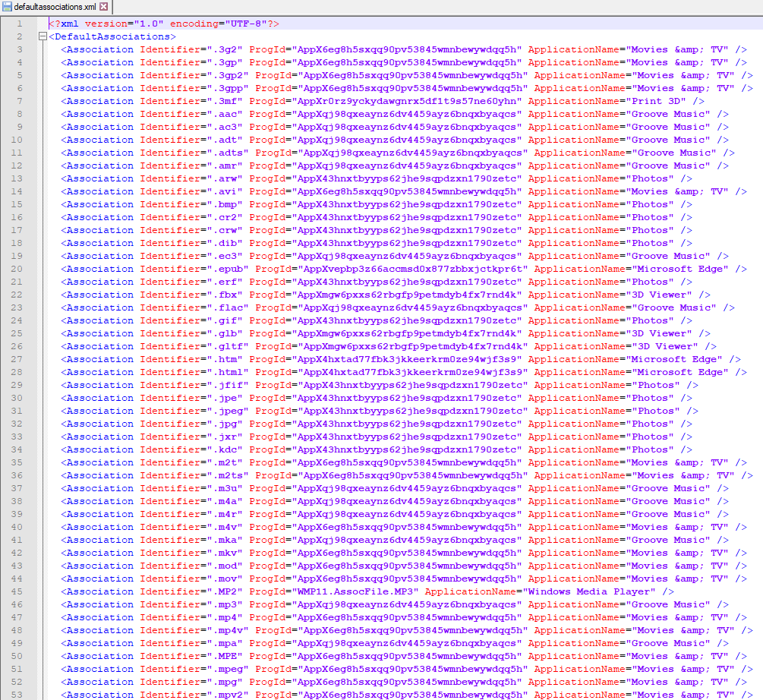Click the save-state disk icon on the file tab
This screenshot has width=763, height=700.
7,7
